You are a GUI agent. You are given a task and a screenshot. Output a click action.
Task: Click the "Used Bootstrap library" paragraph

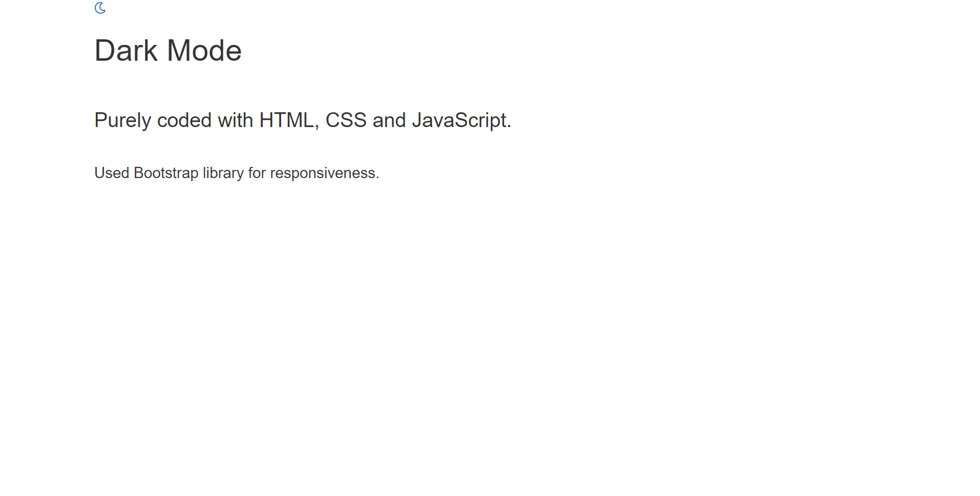pyautogui.click(x=237, y=173)
